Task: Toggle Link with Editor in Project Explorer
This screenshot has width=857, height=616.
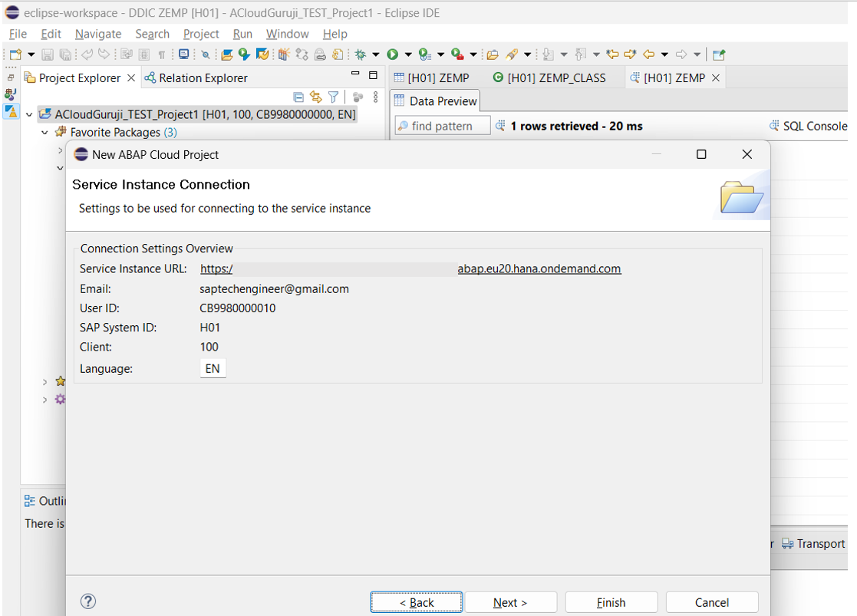Action: [315, 97]
